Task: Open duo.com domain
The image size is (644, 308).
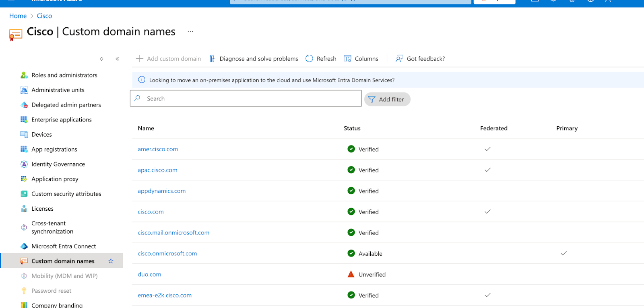Action: coord(149,275)
